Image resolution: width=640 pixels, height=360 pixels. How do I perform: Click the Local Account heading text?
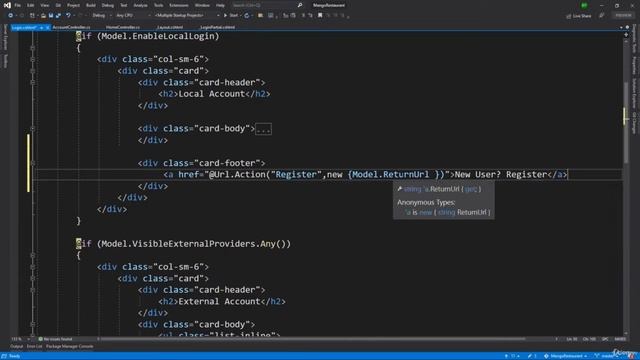click(211, 93)
